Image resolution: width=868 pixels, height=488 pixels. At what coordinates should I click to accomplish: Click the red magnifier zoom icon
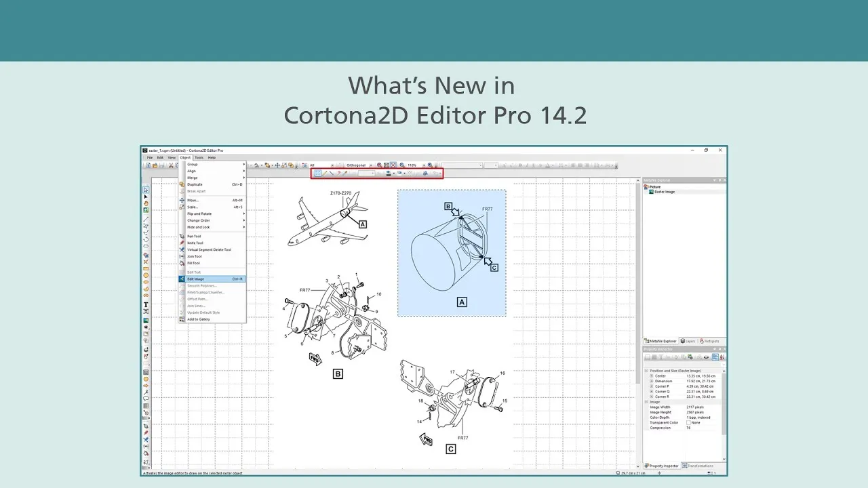pyautogui.click(x=379, y=165)
